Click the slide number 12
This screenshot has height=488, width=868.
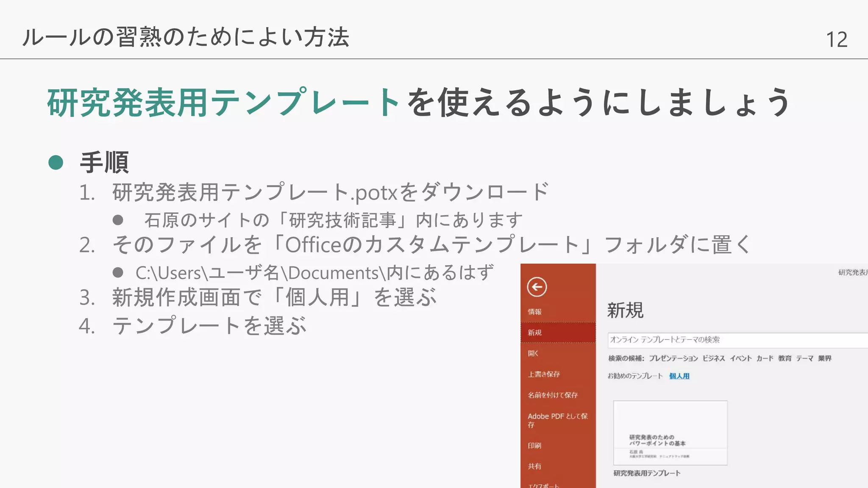coord(837,39)
